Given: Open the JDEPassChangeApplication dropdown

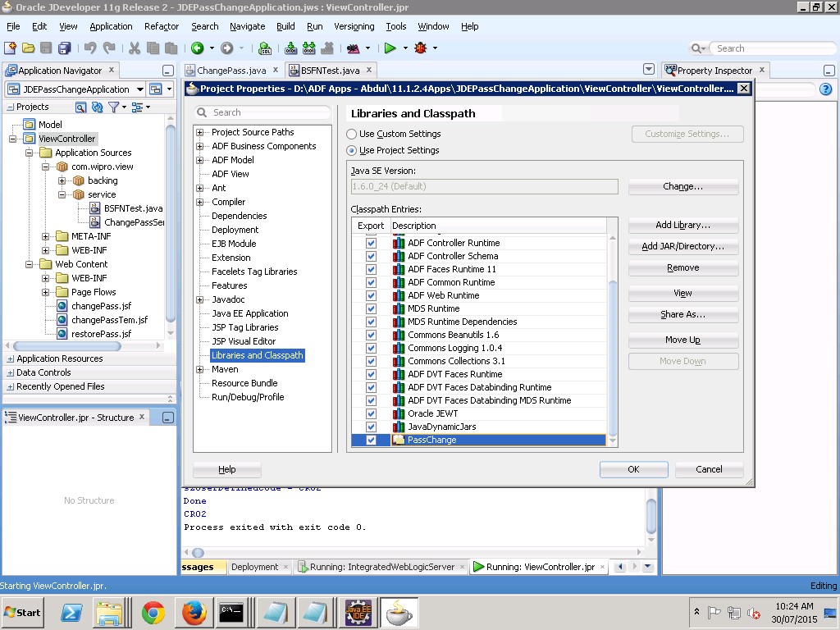Looking at the screenshot, I should 139,89.
